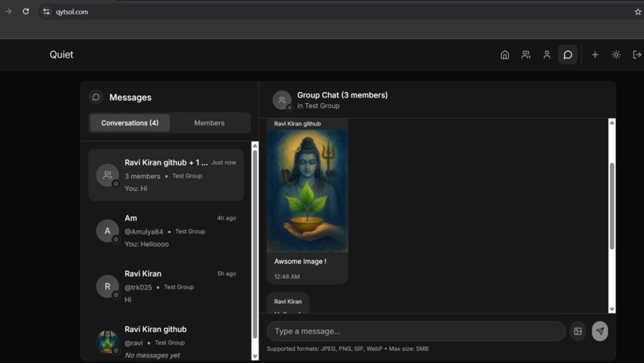Log out using the exit icon
This screenshot has width=644, height=363.
click(x=637, y=54)
